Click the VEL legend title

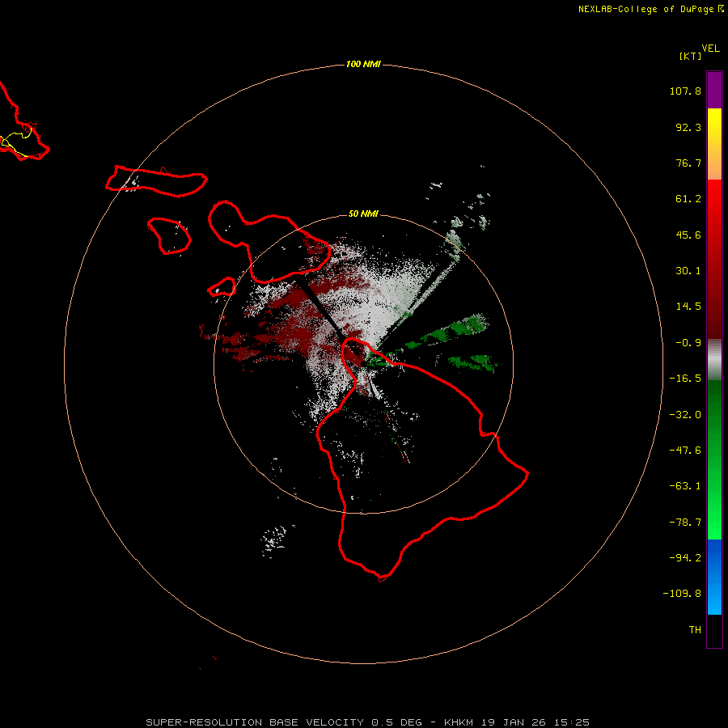tap(710, 49)
